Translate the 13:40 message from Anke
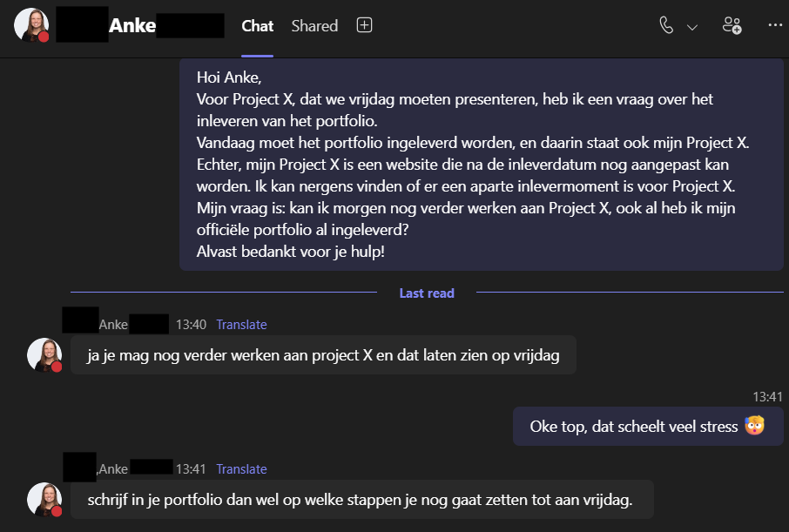Image resolution: width=789 pixels, height=532 pixels. pos(241,325)
